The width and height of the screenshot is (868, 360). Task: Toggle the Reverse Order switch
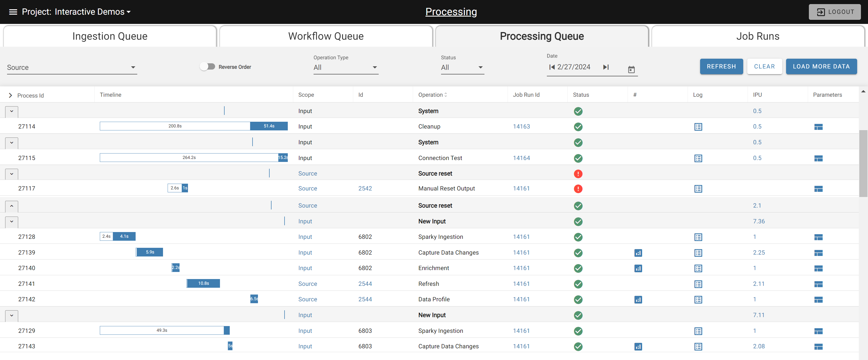[x=207, y=67]
